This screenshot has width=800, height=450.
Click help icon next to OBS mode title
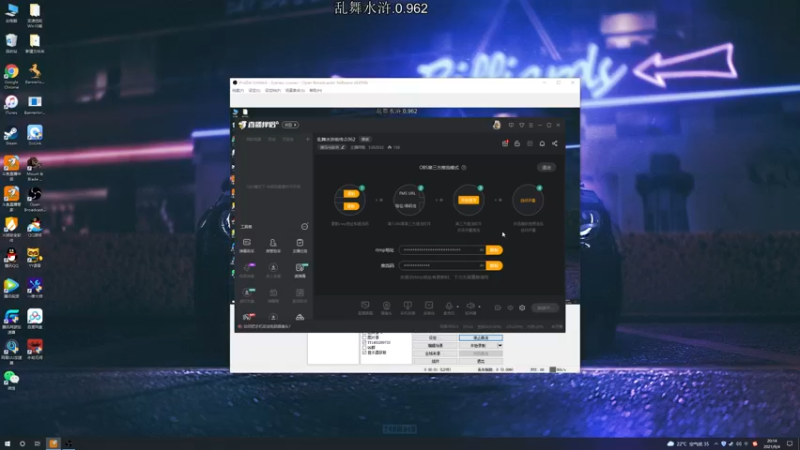pyautogui.click(x=464, y=167)
